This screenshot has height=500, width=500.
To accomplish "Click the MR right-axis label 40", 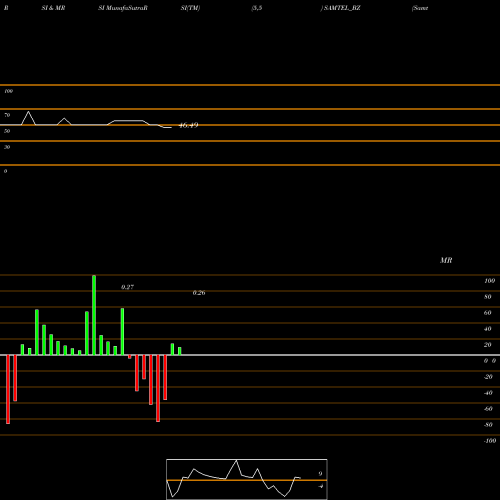I will click(x=488, y=329).
